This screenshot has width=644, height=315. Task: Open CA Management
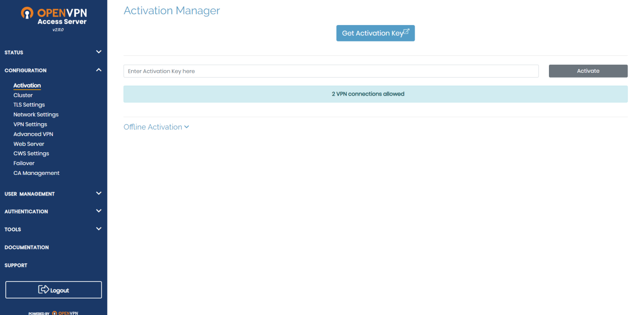point(37,173)
